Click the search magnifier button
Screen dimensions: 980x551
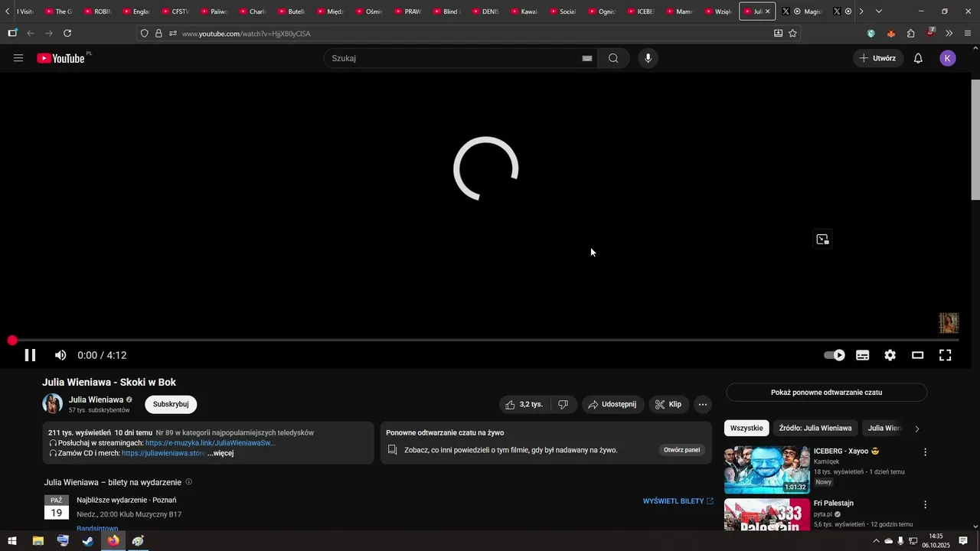point(613,58)
